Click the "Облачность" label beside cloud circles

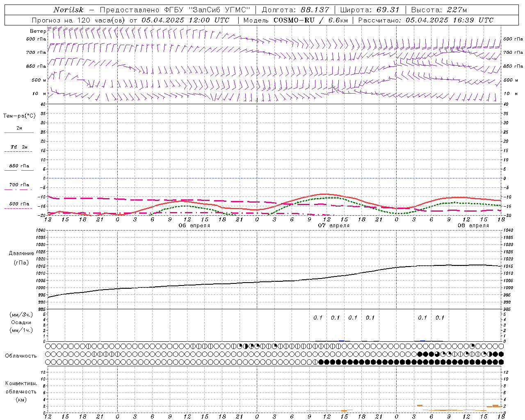[x=21, y=356]
